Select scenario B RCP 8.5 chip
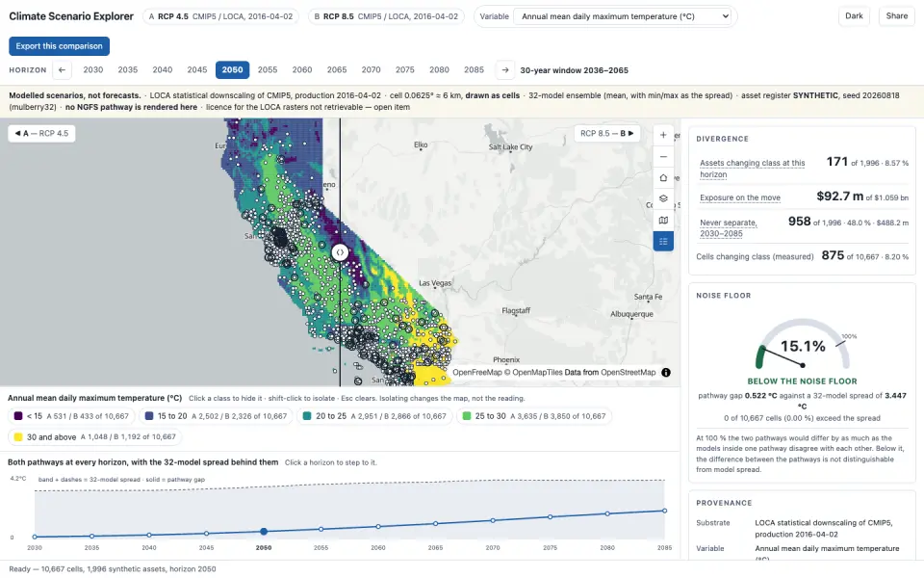This screenshot has width=924, height=578. tap(386, 16)
